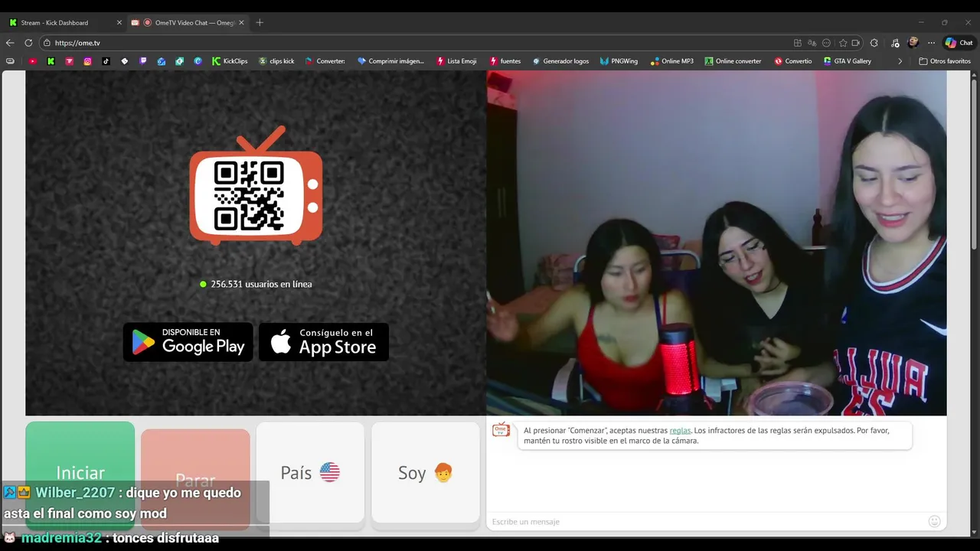Open the 'clips kick' bookmark
This screenshot has width=980, height=551.
pyautogui.click(x=276, y=61)
